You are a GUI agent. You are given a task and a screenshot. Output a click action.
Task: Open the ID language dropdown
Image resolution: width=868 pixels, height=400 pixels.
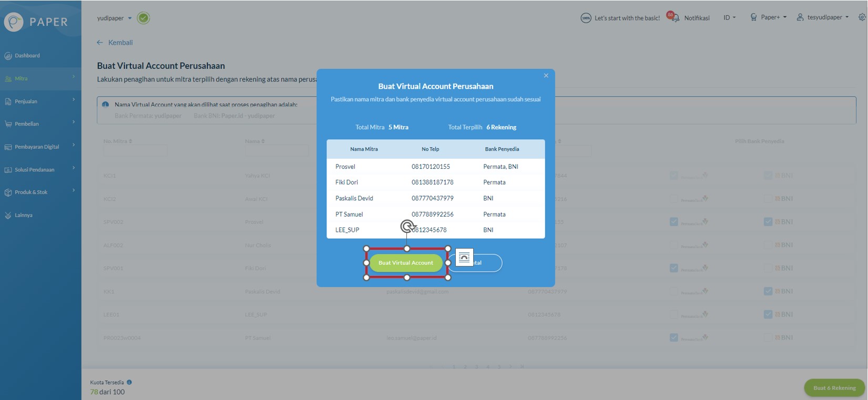(x=730, y=18)
